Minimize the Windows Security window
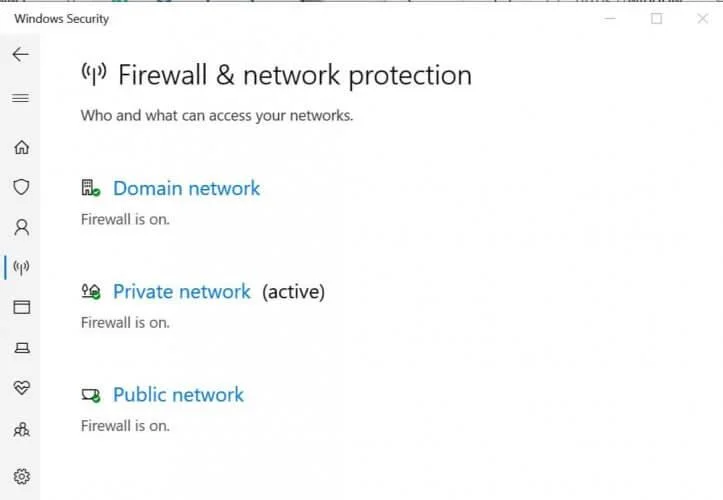 611,18
